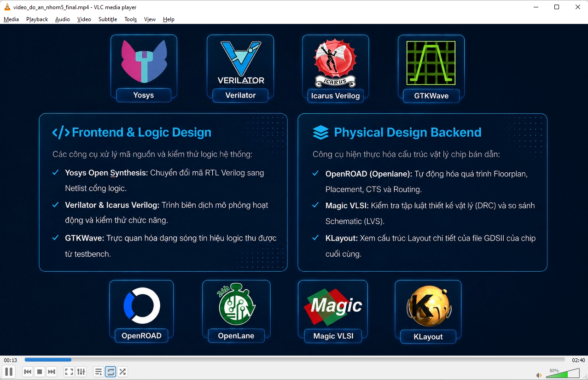The width and height of the screenshot is (588, 380).
Task: Click the OpenROAD (Openlane) bullet text
Action: tap(426, 181)
